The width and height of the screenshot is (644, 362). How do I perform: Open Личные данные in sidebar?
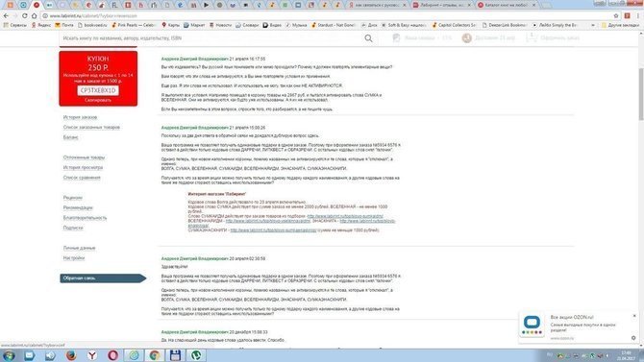[79, 248]
